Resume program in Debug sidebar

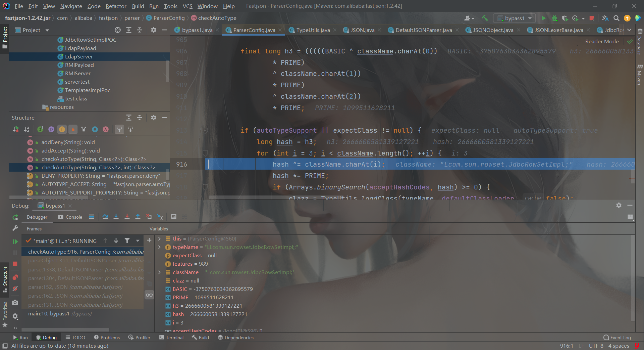(15, 241)
